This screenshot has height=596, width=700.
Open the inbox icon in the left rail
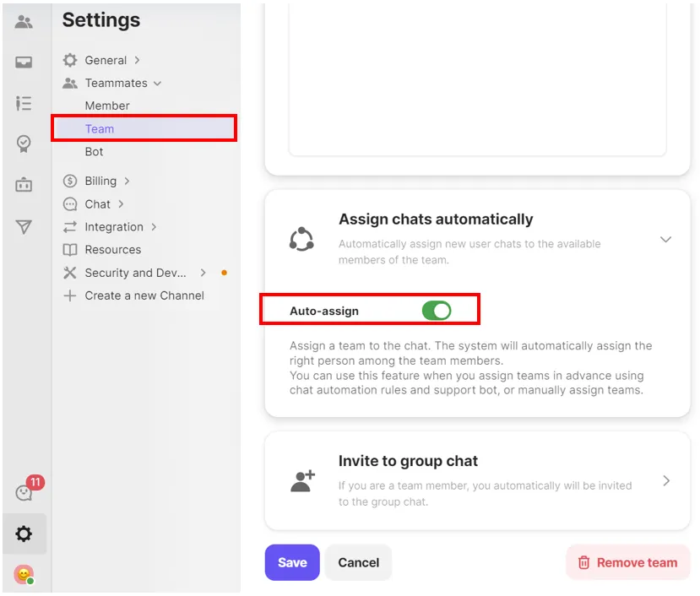point(24,62)
